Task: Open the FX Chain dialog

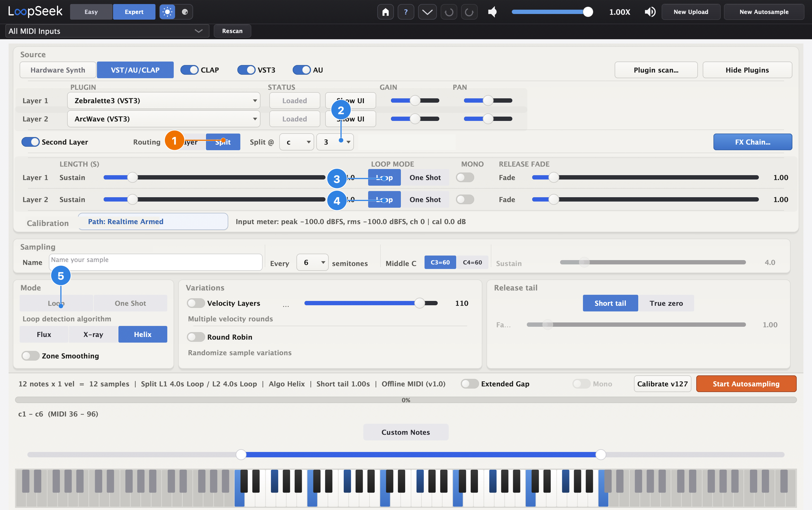Action: (x=753, y=142)
